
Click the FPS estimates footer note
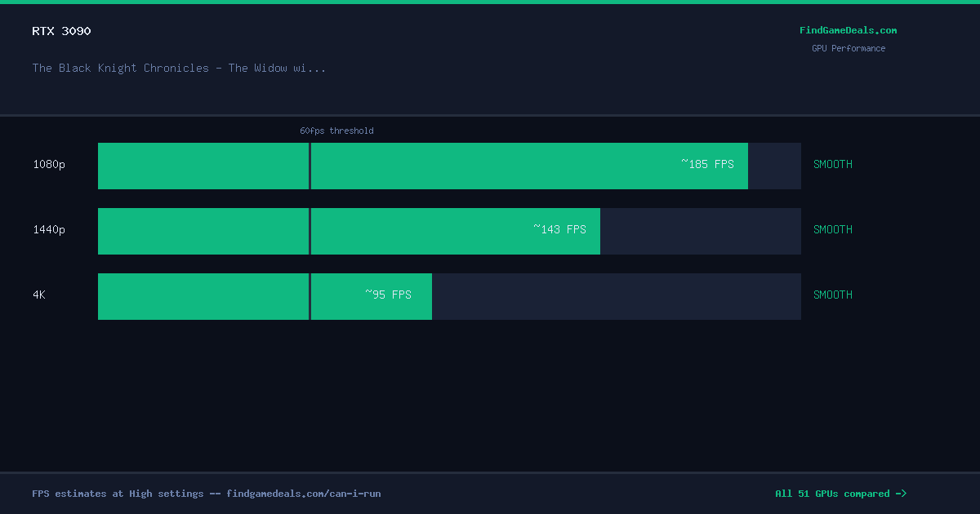[207, 494]
